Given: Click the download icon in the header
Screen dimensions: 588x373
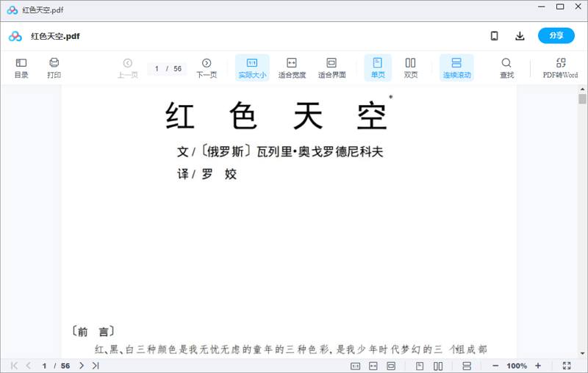Looking at the screenshot, I should (x=520, y=36).
